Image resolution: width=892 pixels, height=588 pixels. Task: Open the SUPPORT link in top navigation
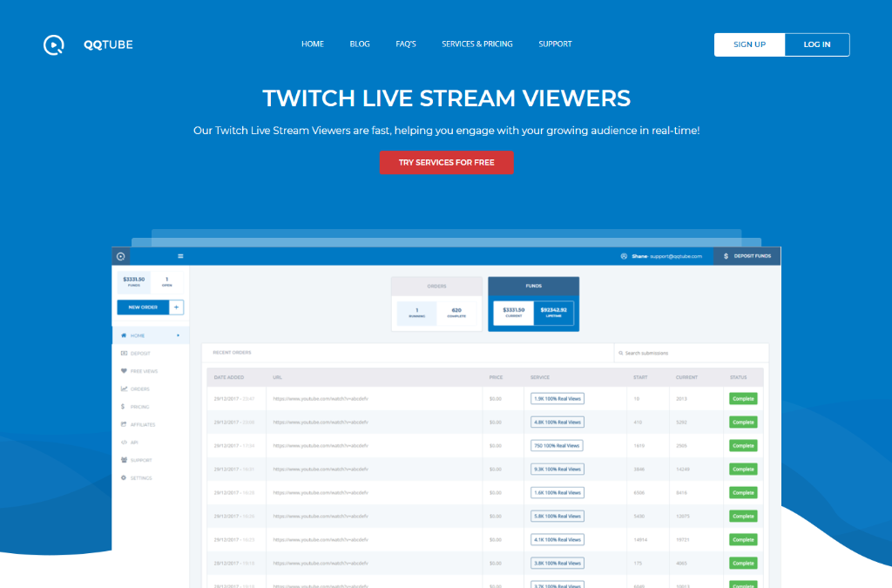[555, 44]
